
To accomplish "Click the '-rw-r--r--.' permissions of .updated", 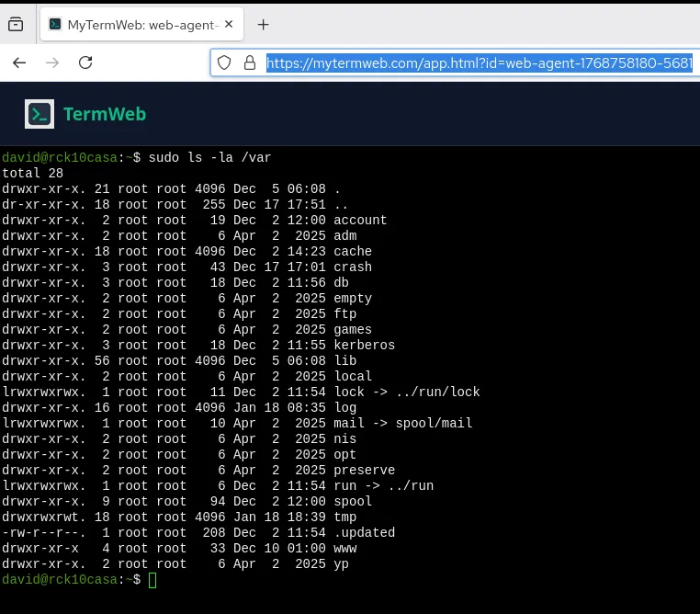I will pos(43,533).
